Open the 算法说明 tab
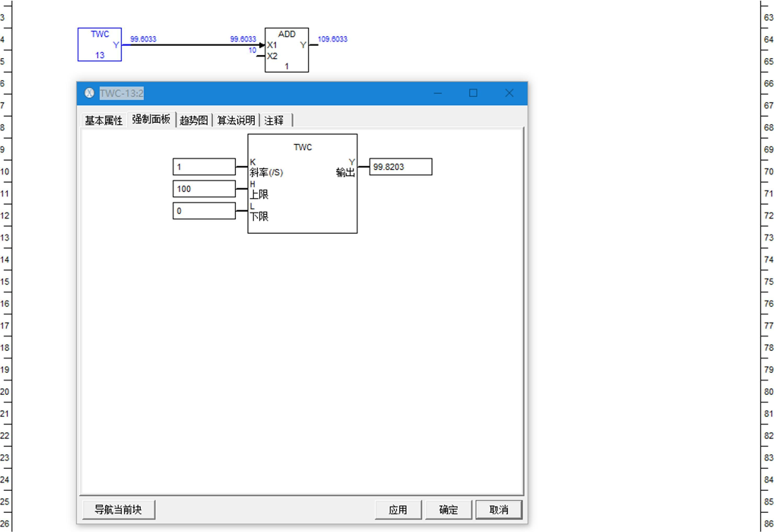 [x=236, y=121]
